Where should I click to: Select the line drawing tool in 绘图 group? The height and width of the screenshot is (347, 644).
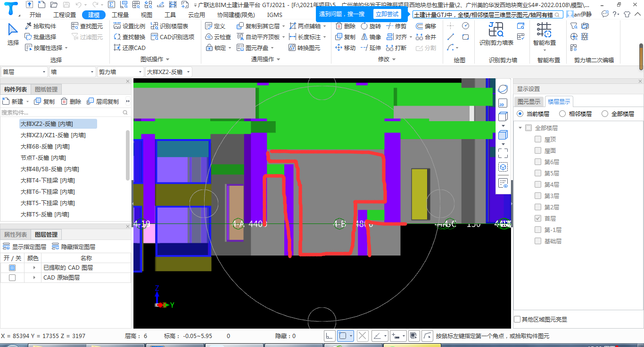[451, 37]
